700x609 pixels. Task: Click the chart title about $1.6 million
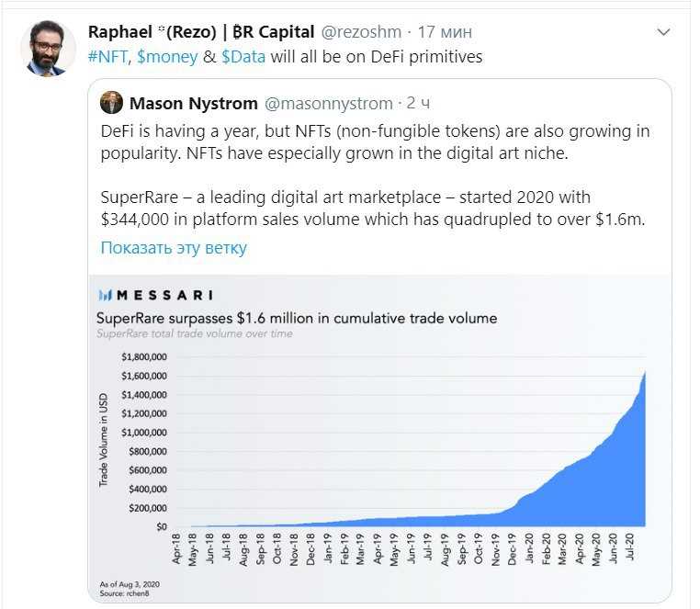pos(297,319)
